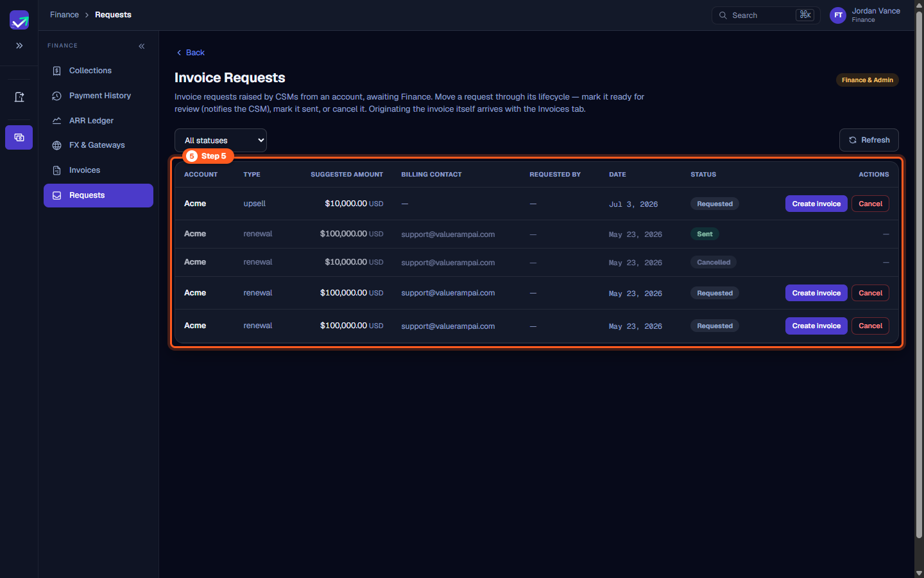Click the Account column header
This screenshot has width=924, height=578.
(201, 175)
